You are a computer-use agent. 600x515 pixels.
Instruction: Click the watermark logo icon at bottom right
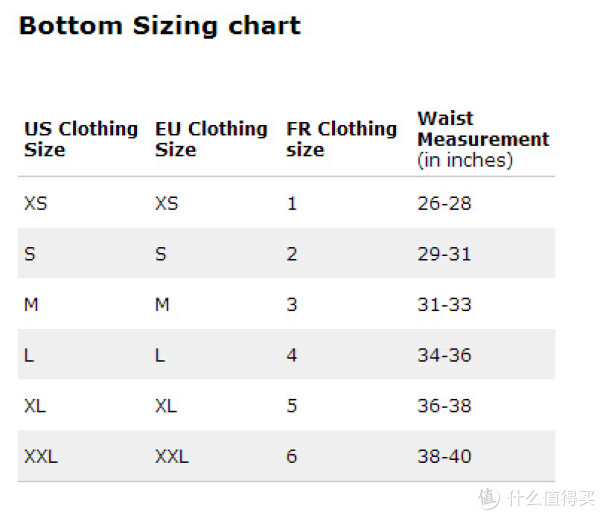point(489,498)
